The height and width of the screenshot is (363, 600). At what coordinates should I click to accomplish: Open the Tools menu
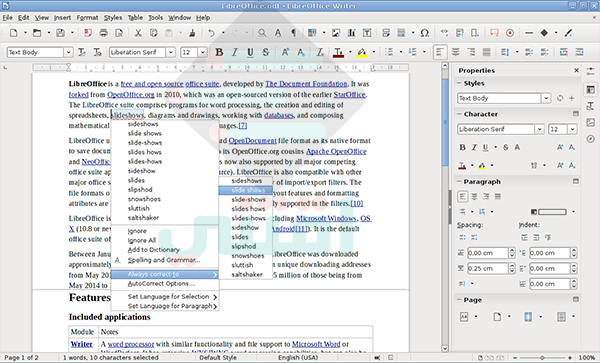tap(155, 18)
